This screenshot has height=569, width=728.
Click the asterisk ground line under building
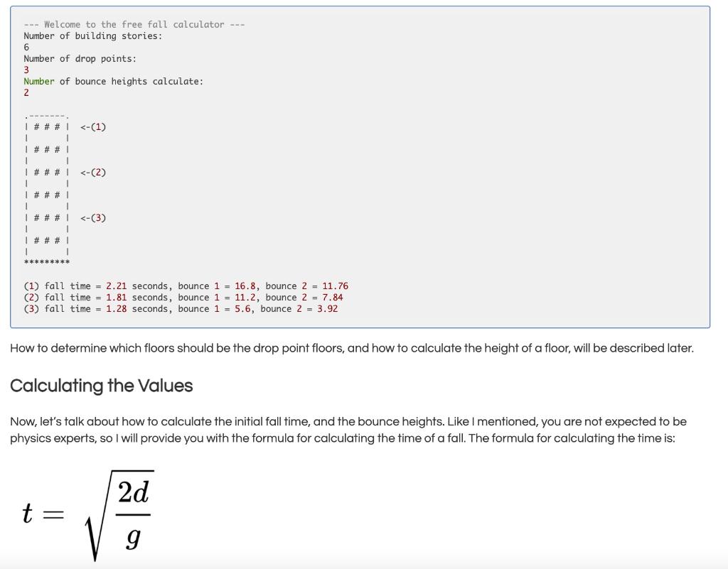click(46, 262)
